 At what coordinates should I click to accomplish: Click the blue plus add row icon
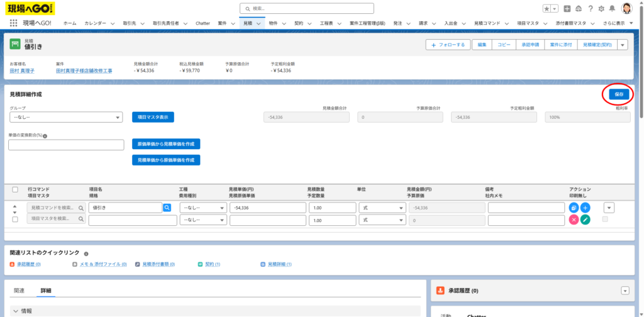(586, 208)
